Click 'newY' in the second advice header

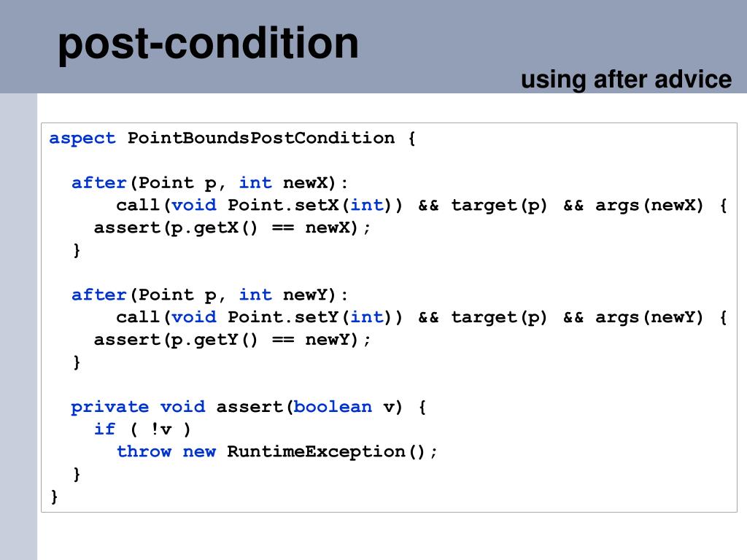pos(306,295)
